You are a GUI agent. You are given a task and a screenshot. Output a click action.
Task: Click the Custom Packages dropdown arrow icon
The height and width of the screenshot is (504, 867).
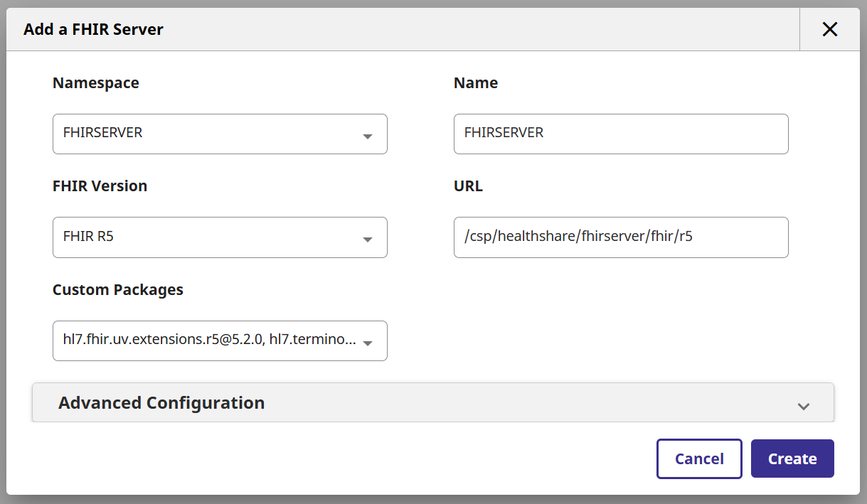(368, 343)
